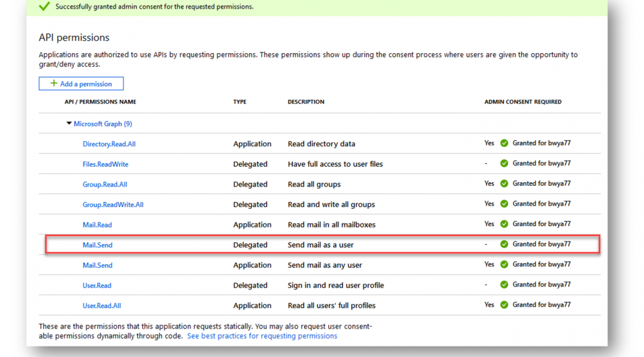
Task: Click the 'TYPE' column header
Action: 240,102
